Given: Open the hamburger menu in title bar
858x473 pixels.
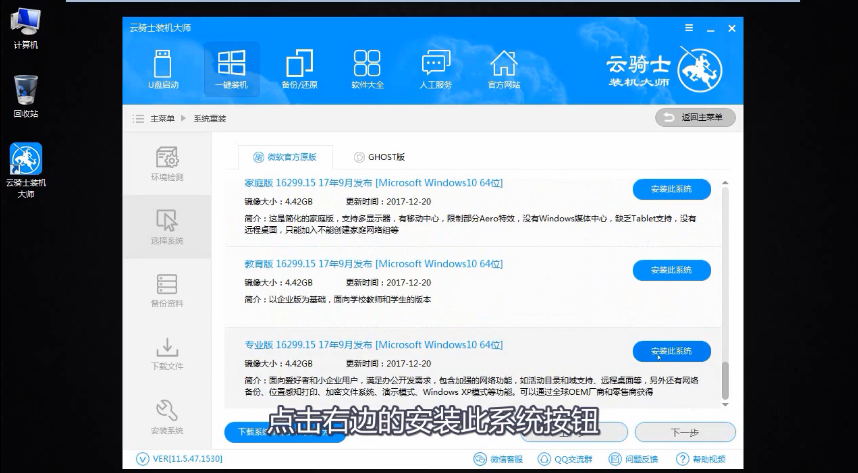Looking at the screenshot, I should point(689,28).
